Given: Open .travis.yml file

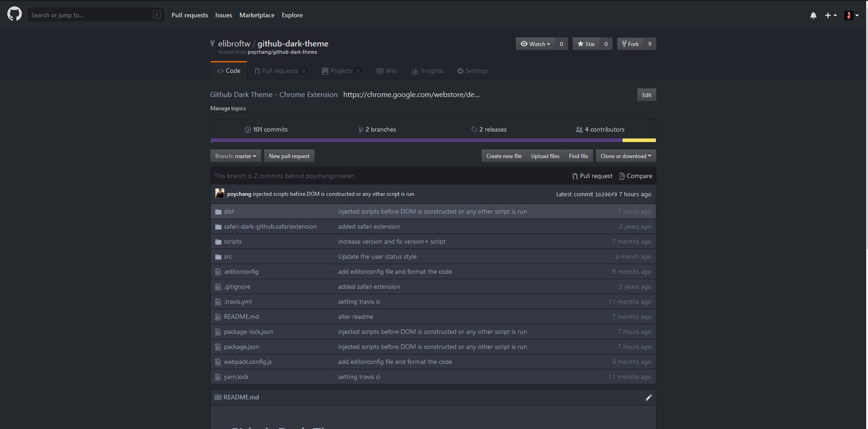Looking at the screenshot, I should (x=238, y=301).
